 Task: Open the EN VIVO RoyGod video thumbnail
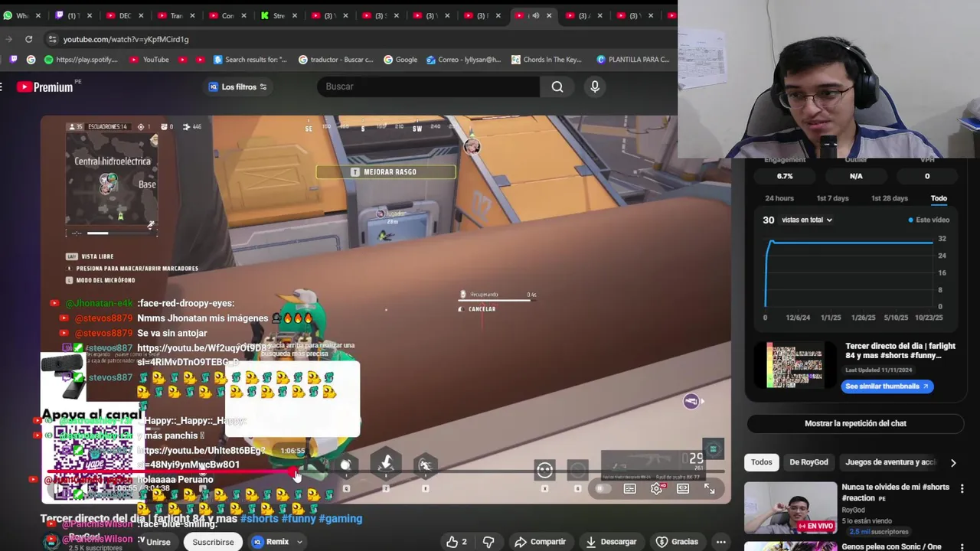tap(790, 507)
